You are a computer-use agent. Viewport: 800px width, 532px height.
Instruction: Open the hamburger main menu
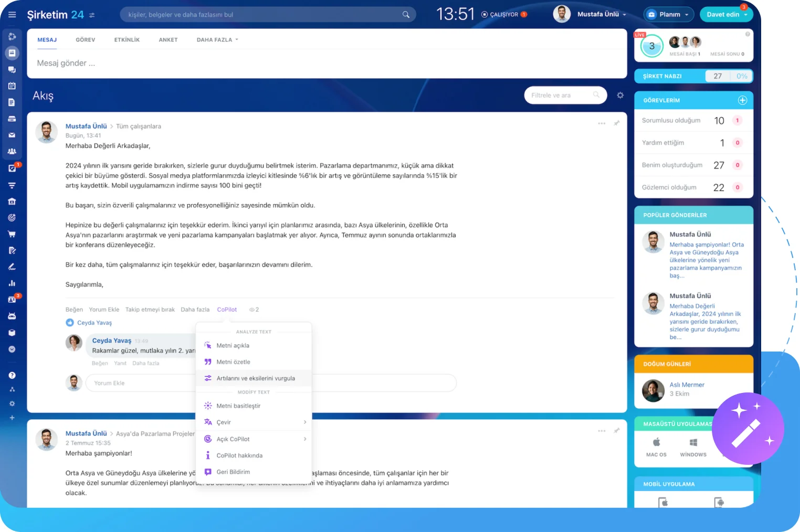tap(12, 15)
